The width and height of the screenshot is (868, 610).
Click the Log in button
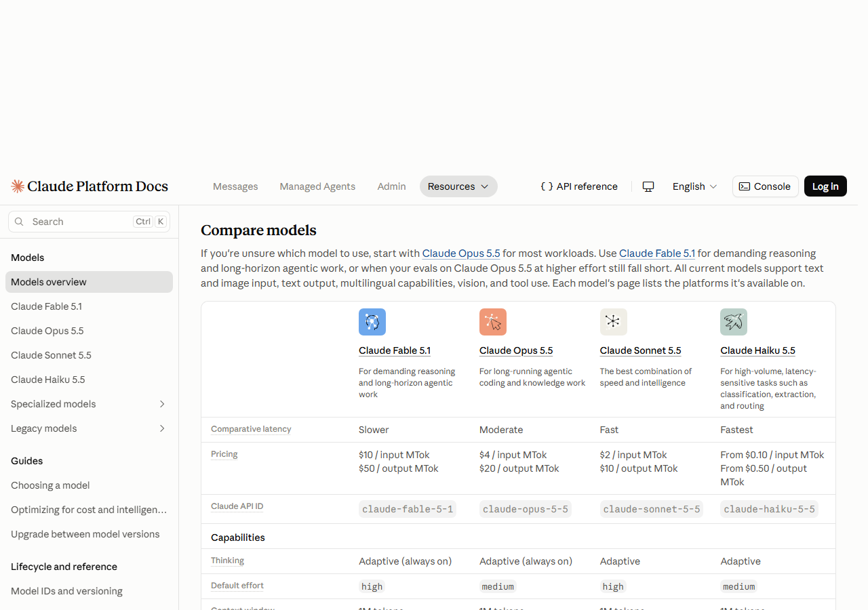point(825,186)
